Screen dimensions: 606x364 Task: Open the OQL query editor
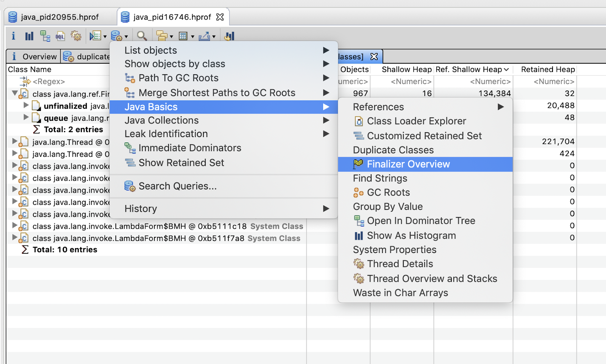60,36
